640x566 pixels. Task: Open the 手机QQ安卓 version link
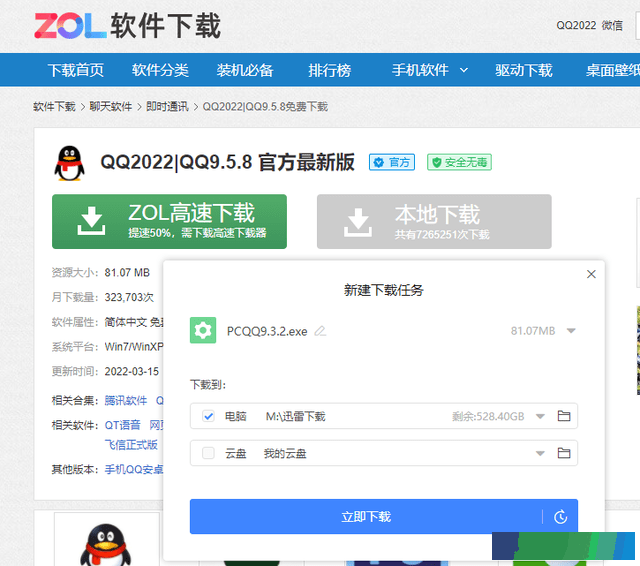pyautogui.click(x=134, y=470)
